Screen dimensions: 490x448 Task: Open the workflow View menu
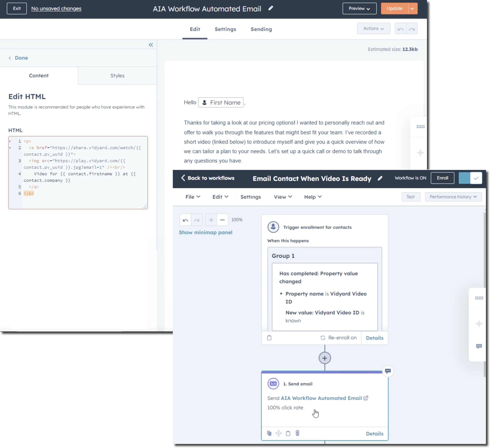click(283, 197)
